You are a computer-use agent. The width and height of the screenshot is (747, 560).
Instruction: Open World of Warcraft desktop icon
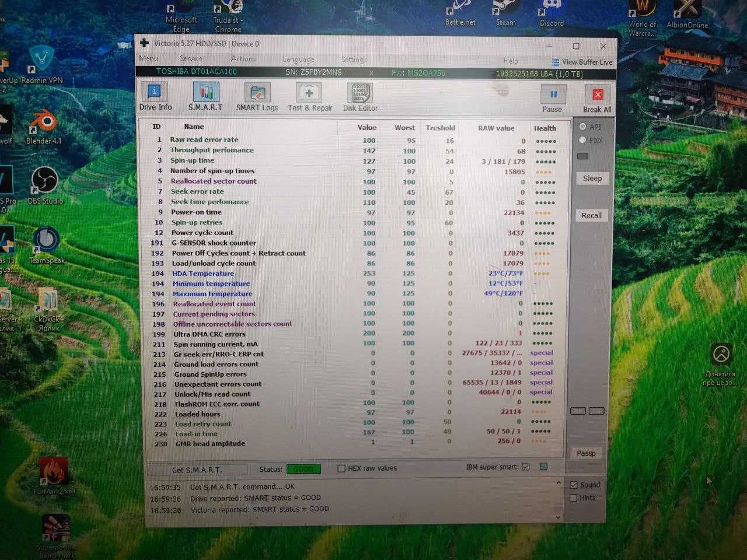[x=642, y=19]
